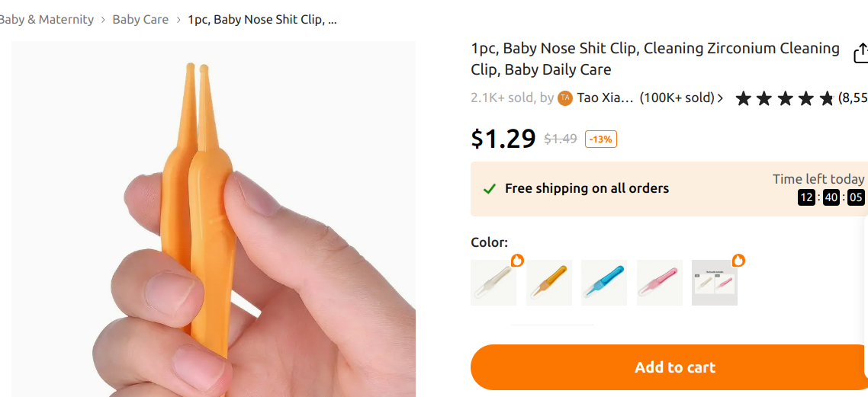This screenshot has width=868, height=397.
Task: Pick the pink clip color option
Action: (659, 283)
